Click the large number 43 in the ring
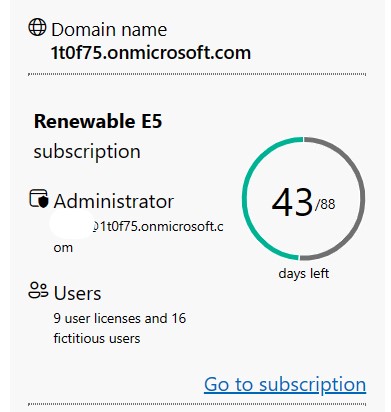This screenshot has width=391, height=412. (x=292, y=202)
